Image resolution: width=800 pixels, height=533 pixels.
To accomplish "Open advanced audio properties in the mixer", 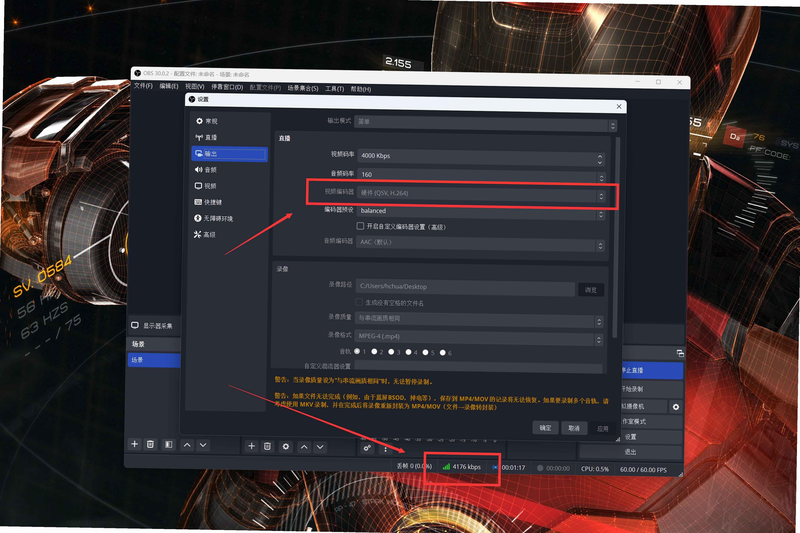I will coord(367,448).
